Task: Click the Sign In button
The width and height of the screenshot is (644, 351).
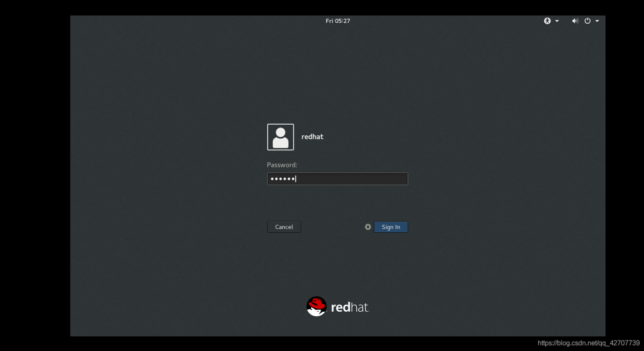Action: 390,227
